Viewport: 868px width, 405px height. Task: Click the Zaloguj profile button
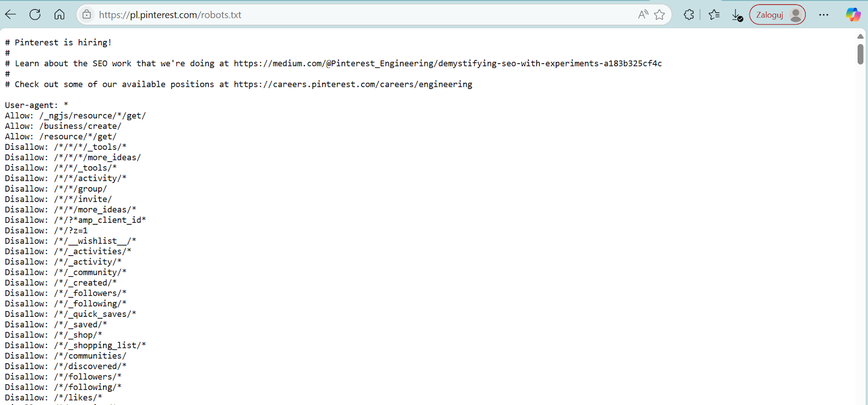click(x=777, y=15)
